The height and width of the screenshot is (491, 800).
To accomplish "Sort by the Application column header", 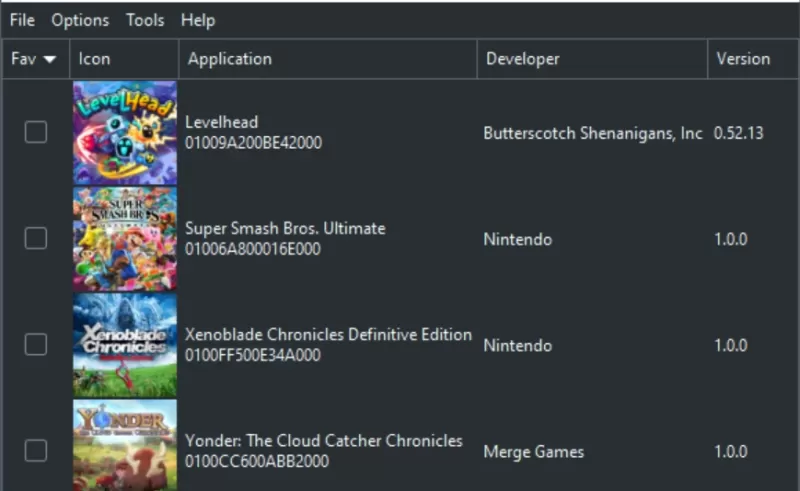I will pyautogui.click(x=328, y=59).
